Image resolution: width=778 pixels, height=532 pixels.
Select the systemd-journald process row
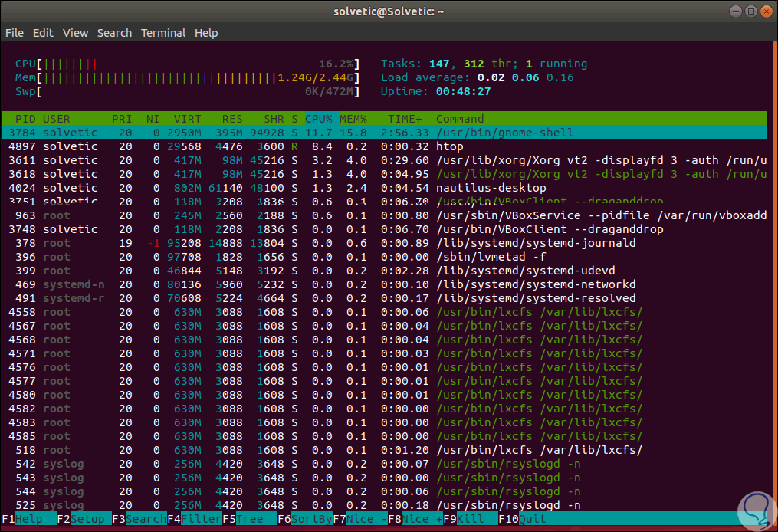[385, 243]
